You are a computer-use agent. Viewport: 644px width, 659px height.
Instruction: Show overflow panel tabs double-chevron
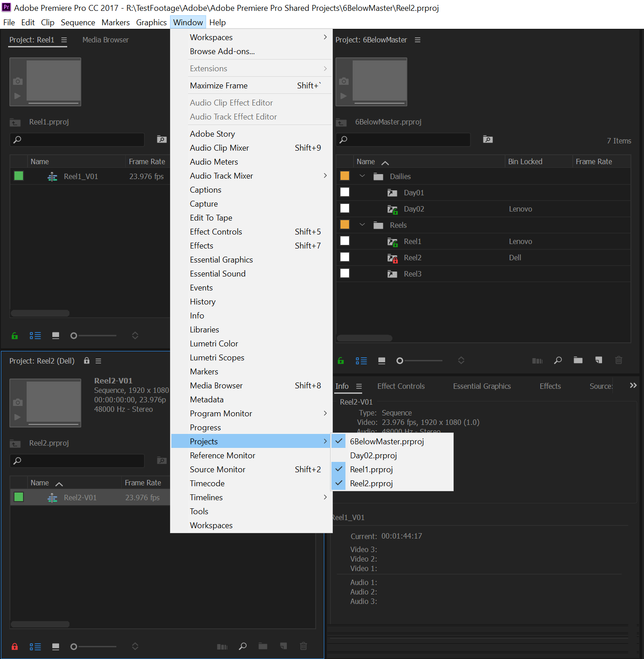click(633, 385)
